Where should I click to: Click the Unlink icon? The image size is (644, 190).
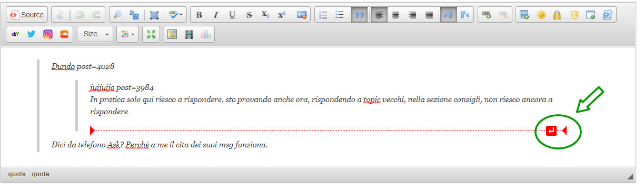503,15
